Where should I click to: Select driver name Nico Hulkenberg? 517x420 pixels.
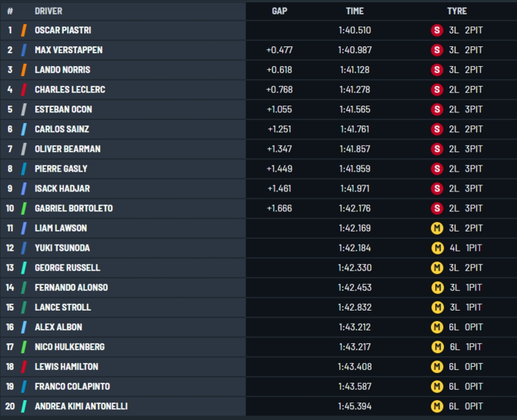[x=69, y=347]
